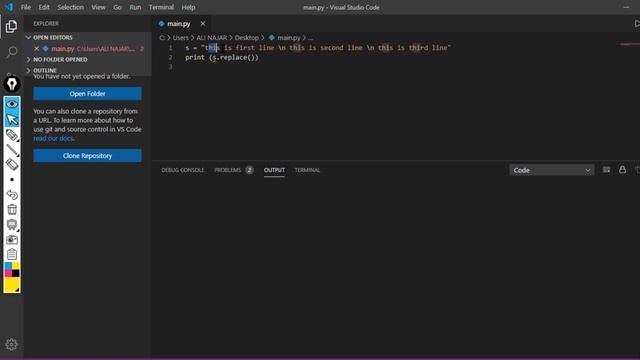Click the Problems count badge 2
The image size is (640, 360).
(249, 170)
